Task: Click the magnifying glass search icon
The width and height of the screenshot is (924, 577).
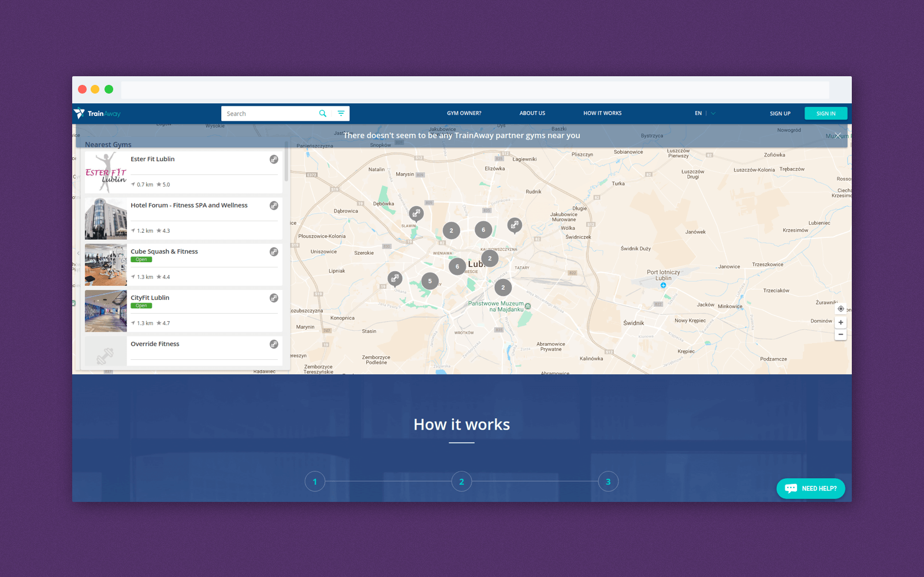Action: pos(322,113)
